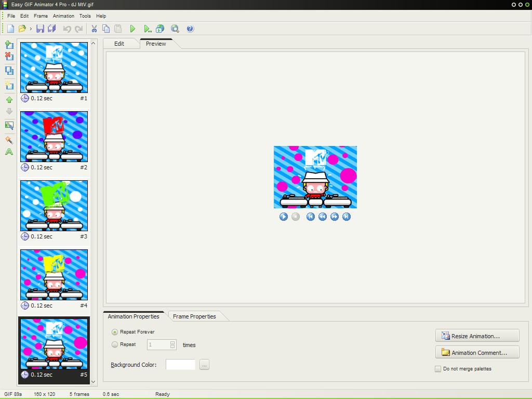Add a new frame to the animation

tap(8, 45)
